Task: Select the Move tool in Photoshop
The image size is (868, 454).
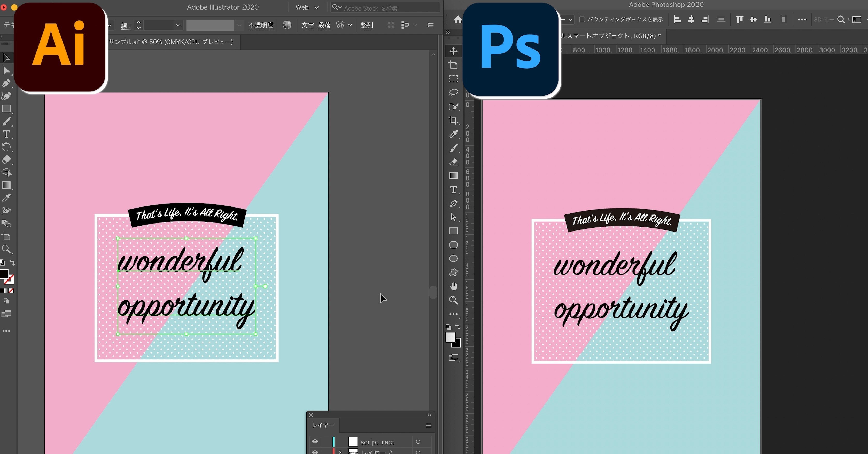Action: [x=454, y=51]
